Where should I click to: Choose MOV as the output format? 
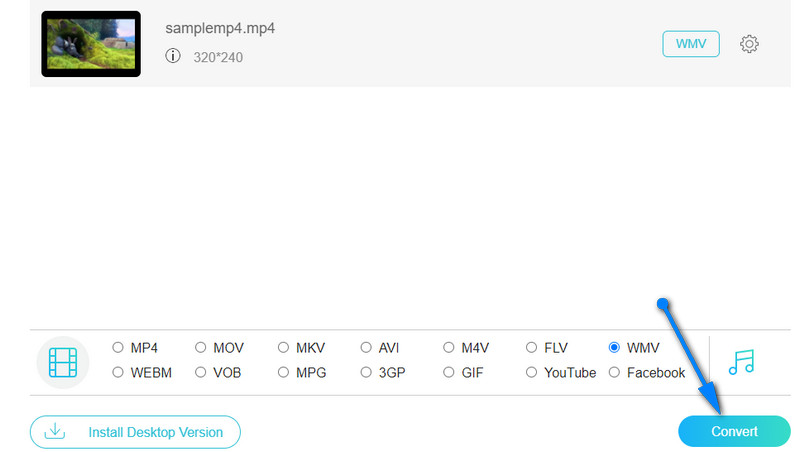pos(201,348)
